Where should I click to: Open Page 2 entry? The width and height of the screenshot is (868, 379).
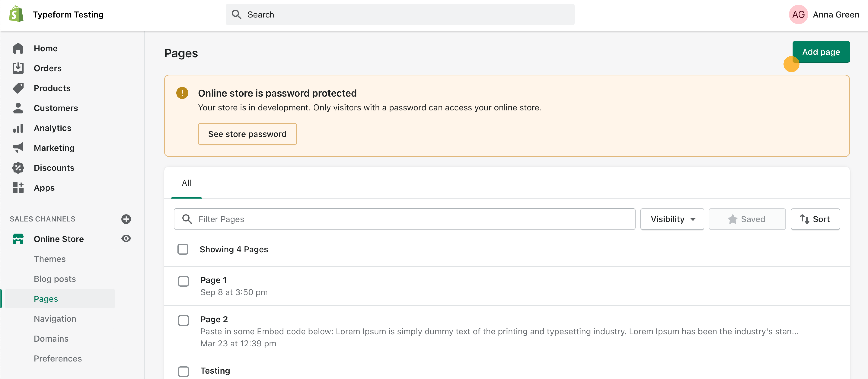tap(214, 319)
